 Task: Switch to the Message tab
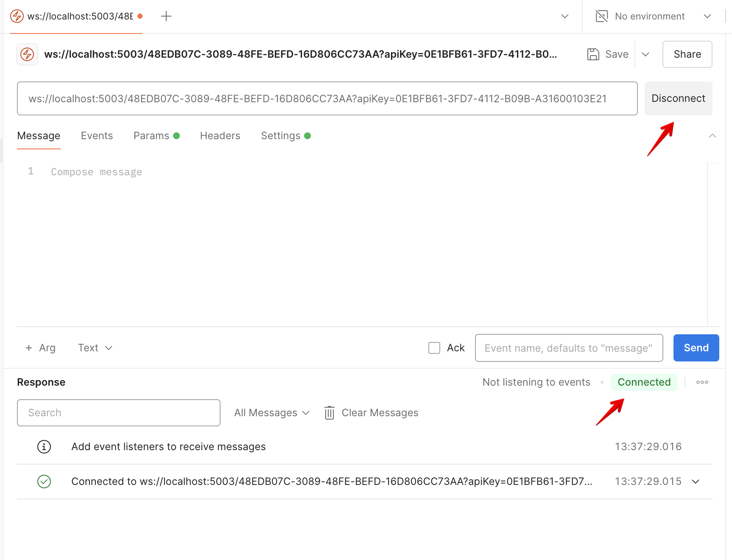coord(39,136)
